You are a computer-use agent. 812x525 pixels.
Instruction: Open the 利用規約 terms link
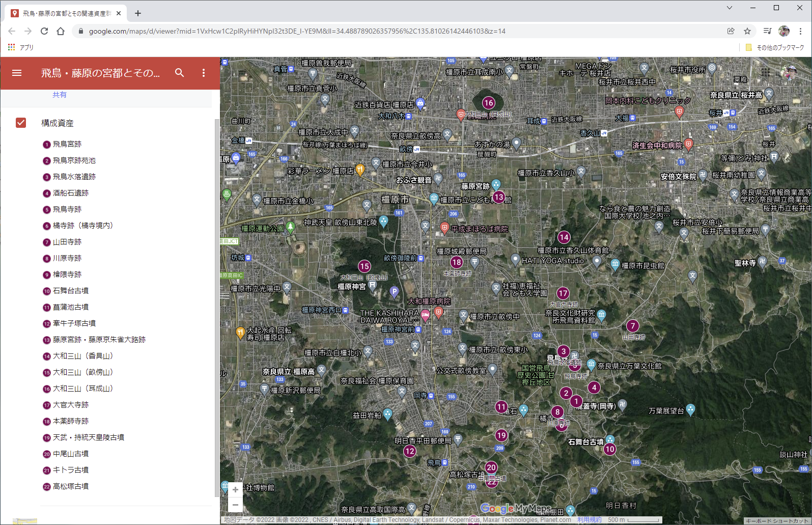pos(589,520)
